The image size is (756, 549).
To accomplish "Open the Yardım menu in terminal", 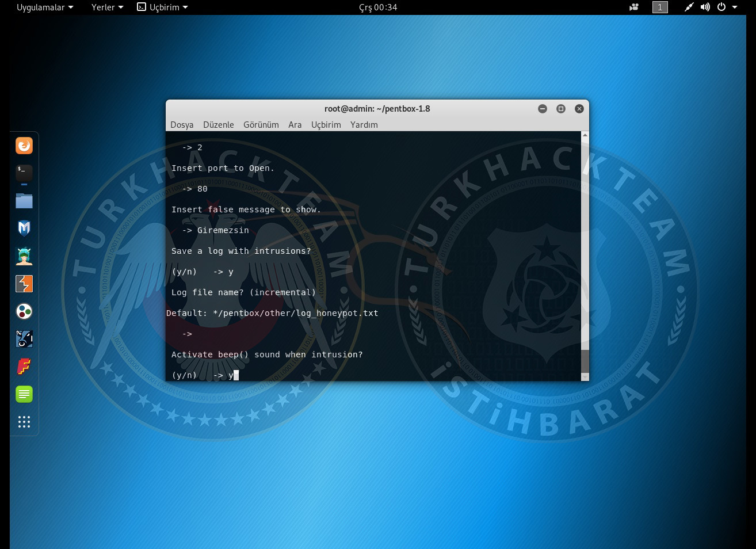I will click(364, 125).
